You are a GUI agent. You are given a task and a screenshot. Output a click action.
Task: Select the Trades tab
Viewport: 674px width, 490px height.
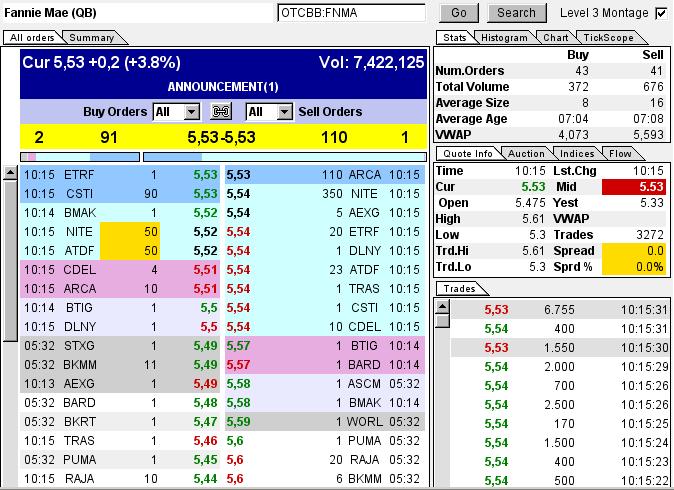click(460, 288)
